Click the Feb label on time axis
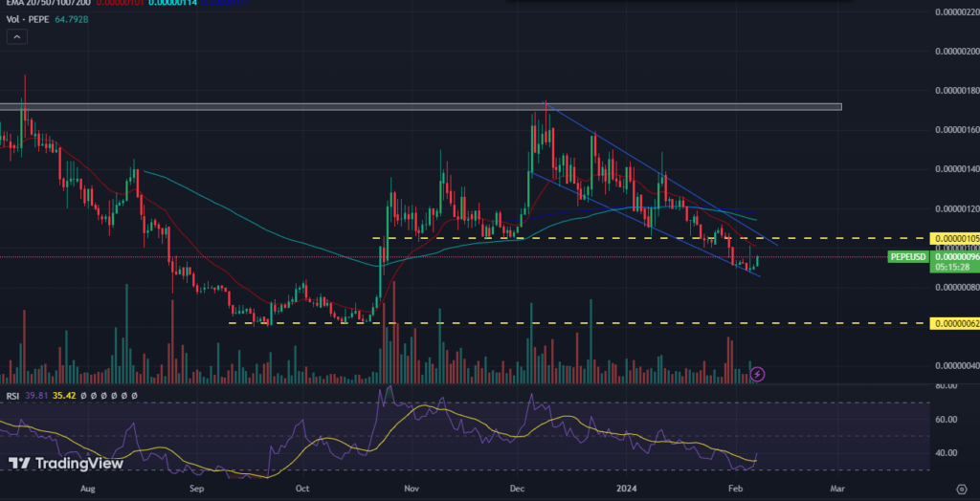Image resolution: width=980 pixels, height=501 pixels. (x=736, y=488)
